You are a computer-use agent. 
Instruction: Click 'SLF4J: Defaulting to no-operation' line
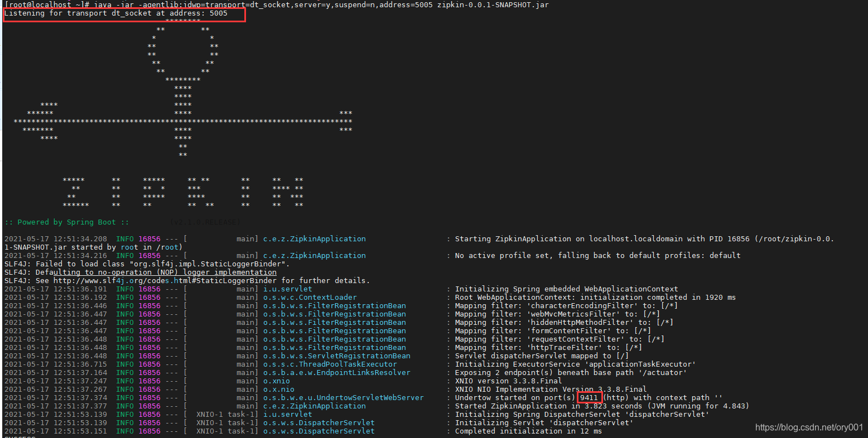coord(141,272)
